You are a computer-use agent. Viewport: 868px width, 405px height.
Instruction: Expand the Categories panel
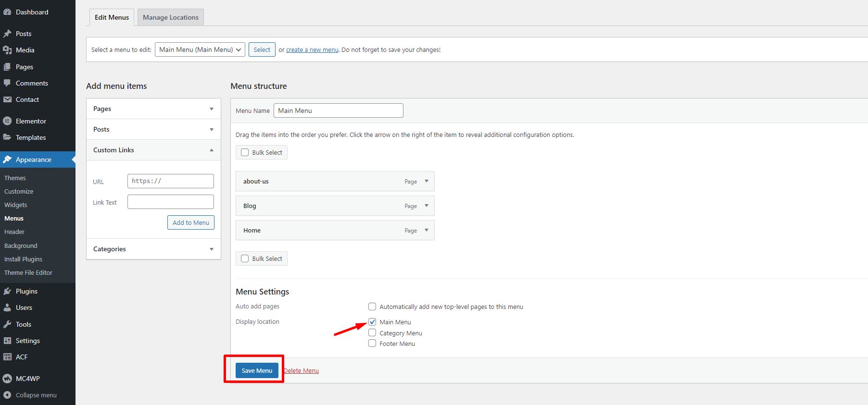tap(211, 249)
